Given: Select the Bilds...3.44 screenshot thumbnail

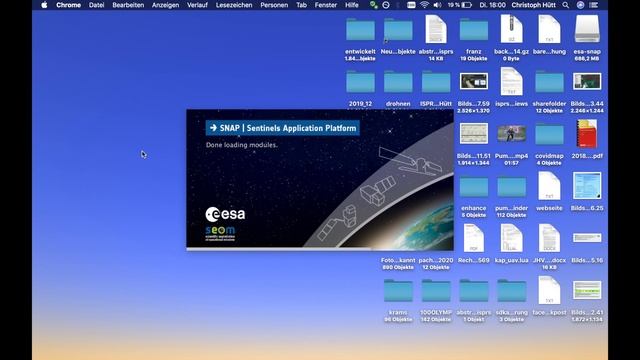Looking at the screenshot, I should click(587, 81).
